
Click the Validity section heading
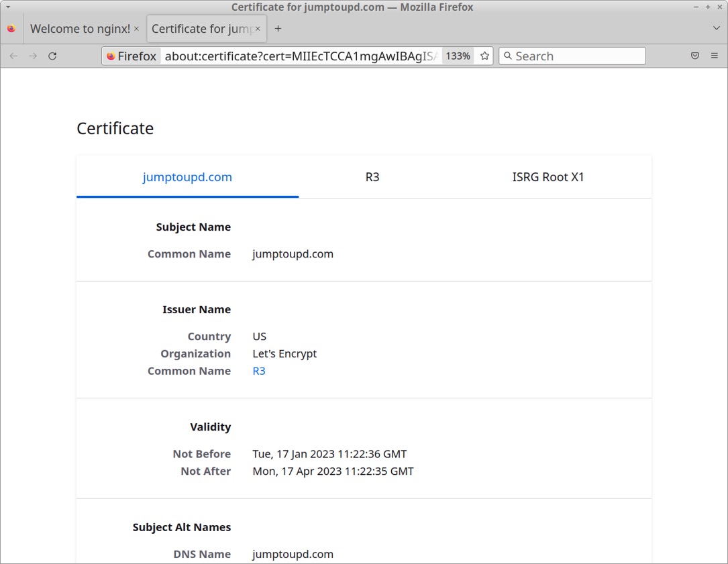[210, 427]
